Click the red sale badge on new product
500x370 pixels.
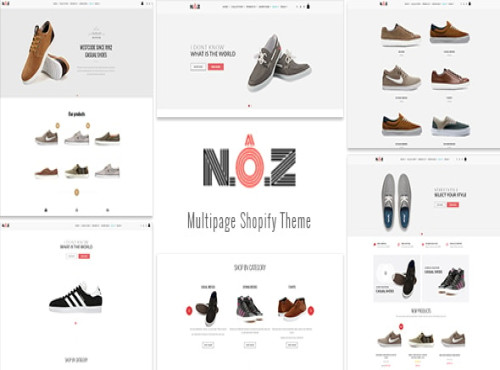(401, 326)
